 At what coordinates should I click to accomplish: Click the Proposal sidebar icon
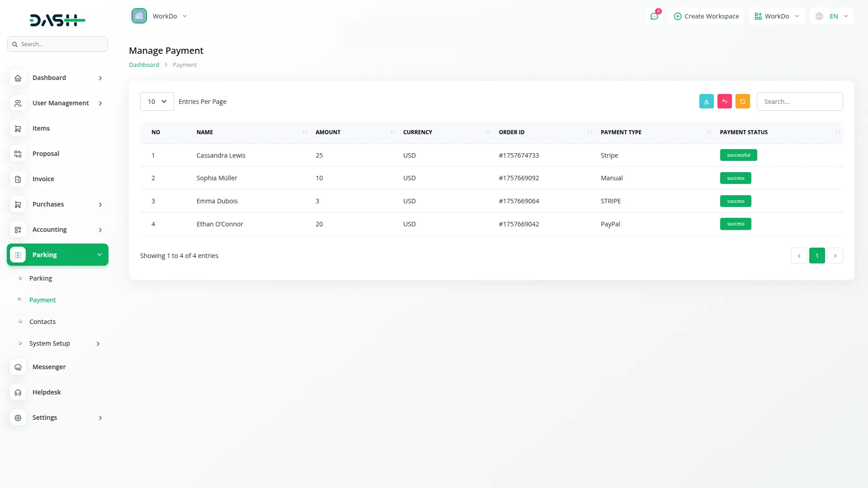[18, 154]
